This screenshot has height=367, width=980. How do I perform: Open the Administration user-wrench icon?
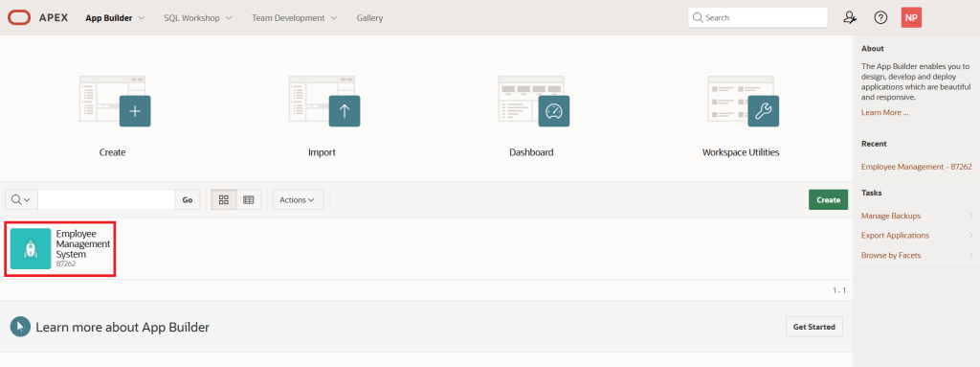click(850, 17)
